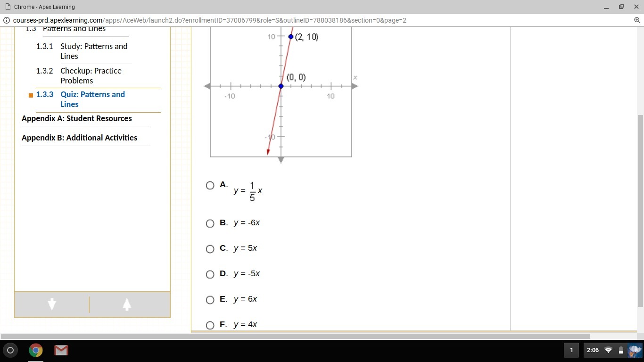Screen dimensions: 644x362
Task: Click the zoom magnifier icon in address bar
Action: pos(637,20)
